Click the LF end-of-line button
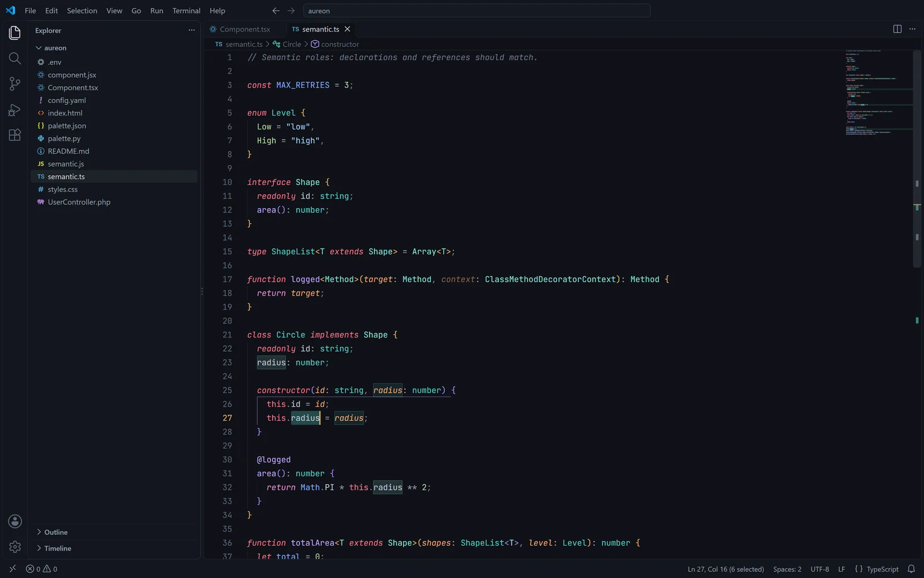Viewport: 924px width, 578px height. [841, 569]
